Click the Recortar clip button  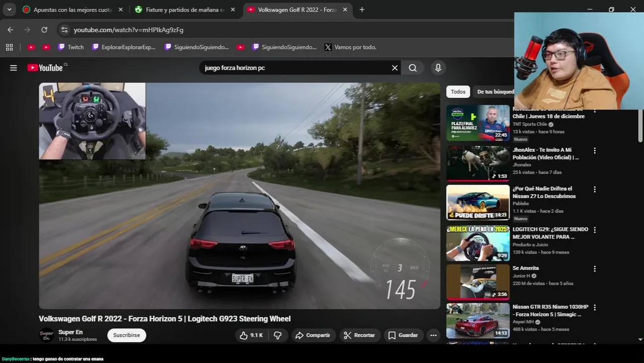[360, 335]
